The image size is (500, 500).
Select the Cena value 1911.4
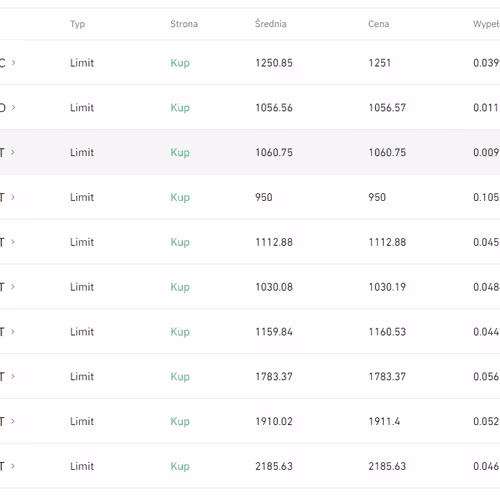click(384, 421)
